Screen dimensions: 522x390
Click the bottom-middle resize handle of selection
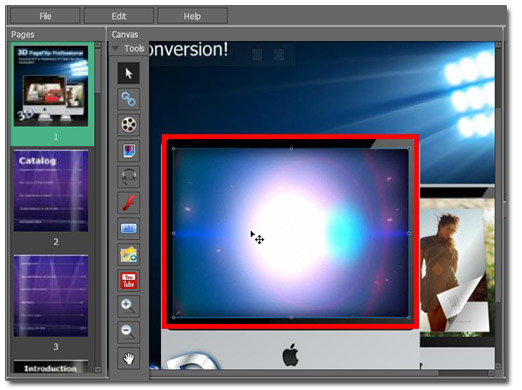[x=291, y=318]
